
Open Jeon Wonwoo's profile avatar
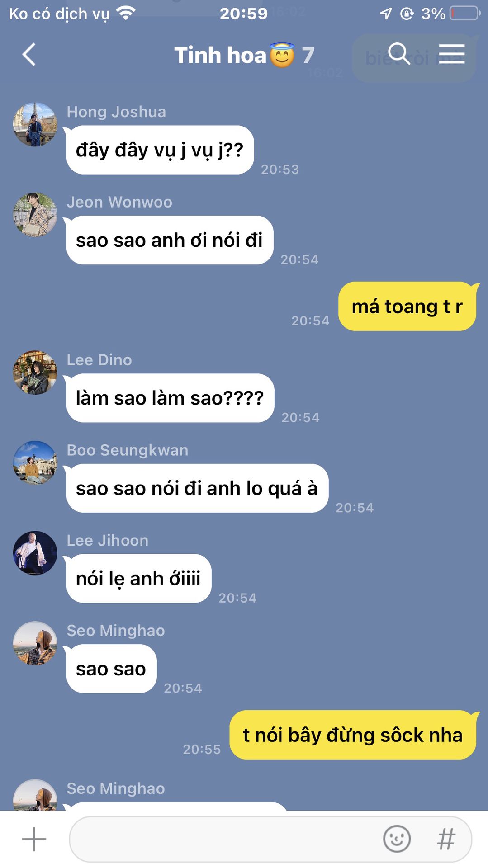(x=35, y=215)
